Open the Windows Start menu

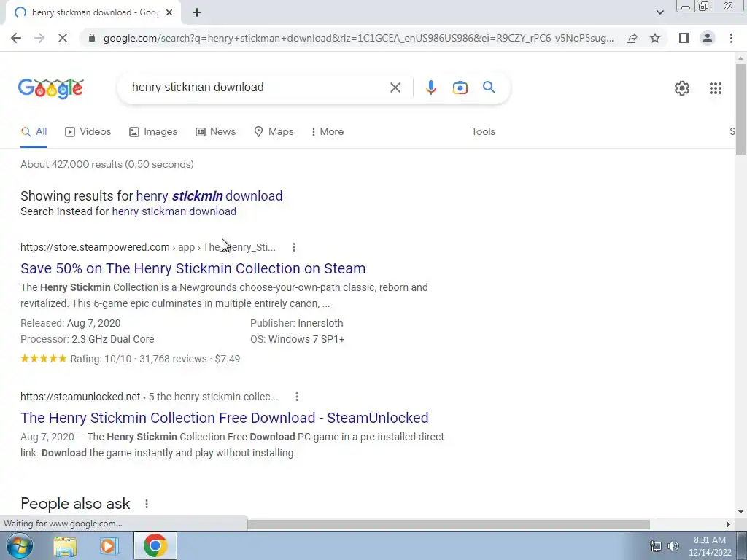pos(19,545)
